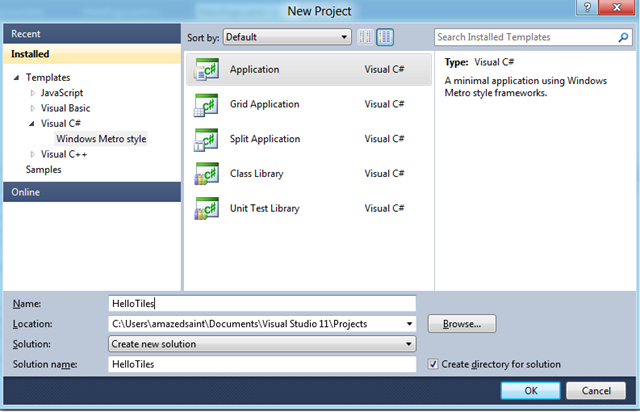Image resolution: width=640 pixels, height=412 pixels.
Task: Toggle Create directory for solution checkbox
Action: (x=433, y=364)
